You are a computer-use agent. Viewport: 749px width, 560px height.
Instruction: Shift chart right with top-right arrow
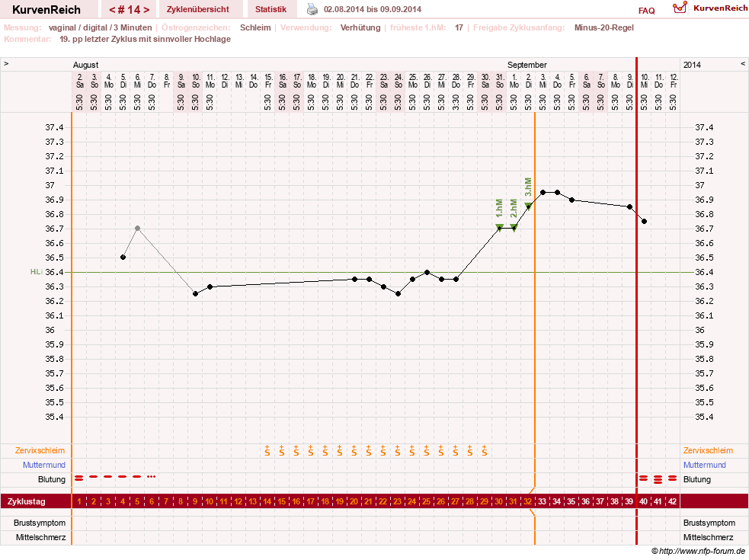(743, 63)
